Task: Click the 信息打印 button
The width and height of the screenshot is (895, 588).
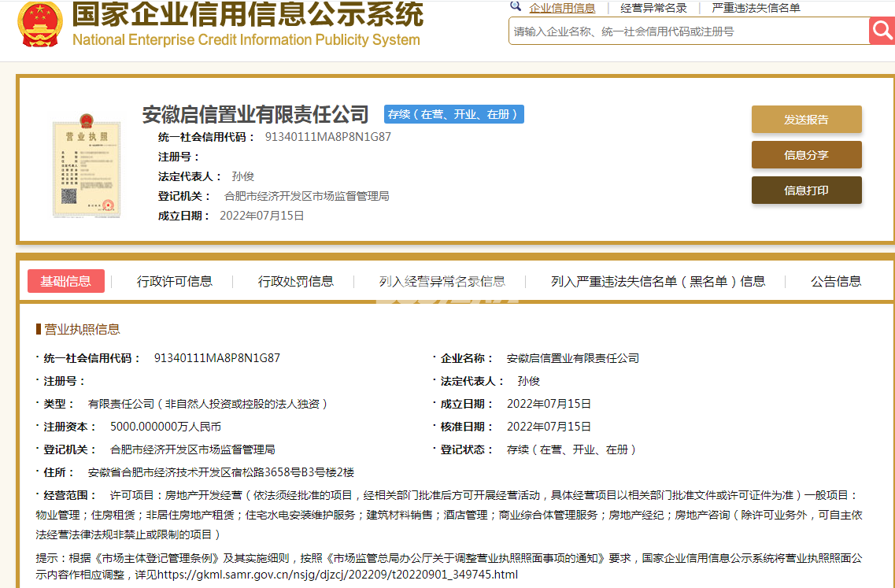Action: coord(807,190)
